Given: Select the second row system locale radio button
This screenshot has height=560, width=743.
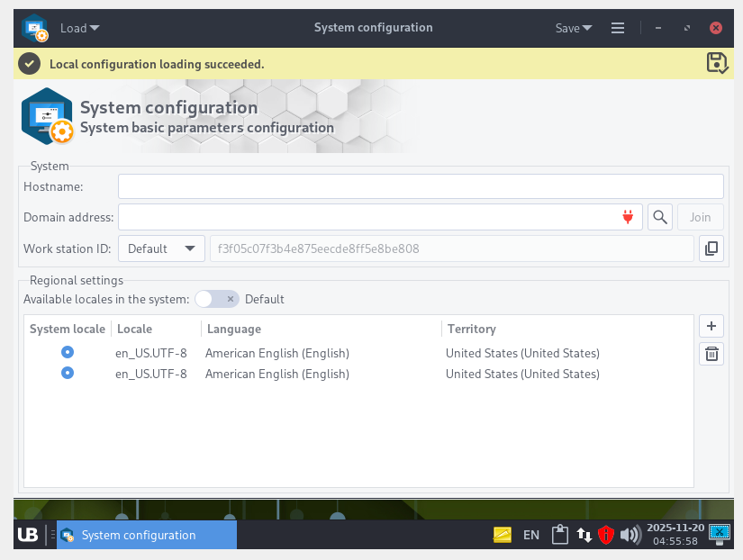Looking at the screenshot, I should (68, 373).
